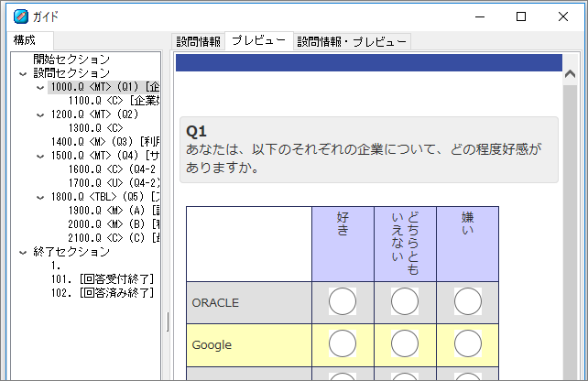Select tree item 102. [回答済み終了]

103,293
